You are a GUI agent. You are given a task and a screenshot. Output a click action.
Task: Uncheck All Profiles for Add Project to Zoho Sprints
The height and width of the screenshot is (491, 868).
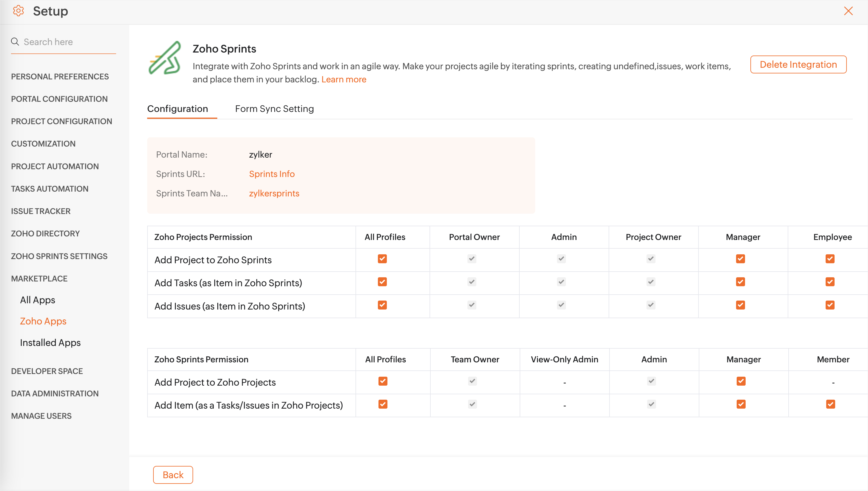click(382, 259)
